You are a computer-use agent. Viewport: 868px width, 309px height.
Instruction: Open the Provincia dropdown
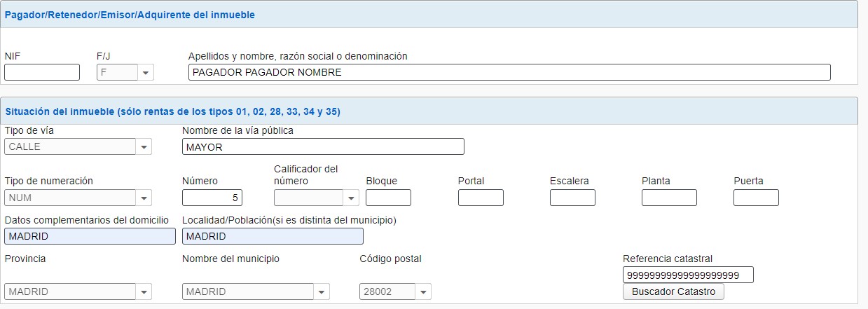78,291
